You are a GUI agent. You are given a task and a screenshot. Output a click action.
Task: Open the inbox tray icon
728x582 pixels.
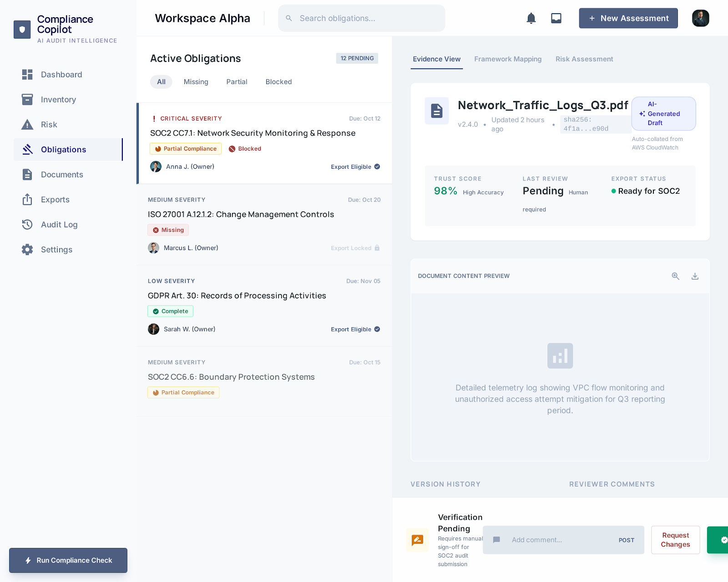(x=556, y=18)
